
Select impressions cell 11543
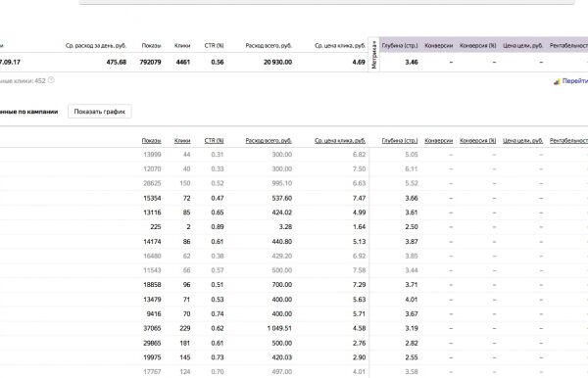point(152,270)
